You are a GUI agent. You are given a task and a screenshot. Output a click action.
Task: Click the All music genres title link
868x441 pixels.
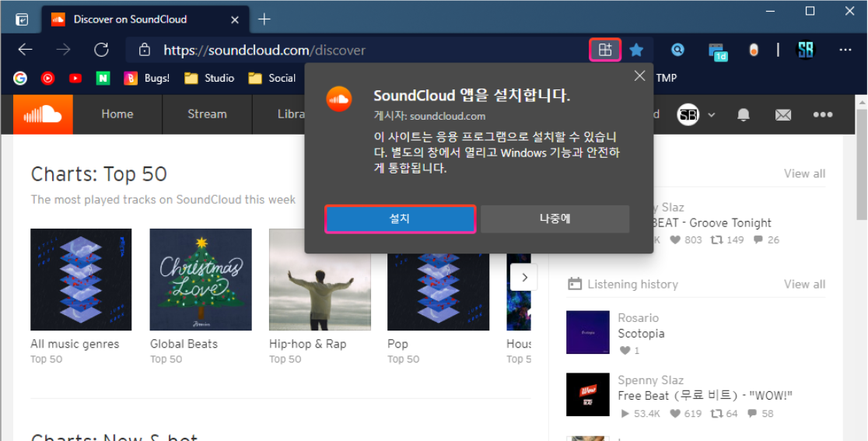75,345
